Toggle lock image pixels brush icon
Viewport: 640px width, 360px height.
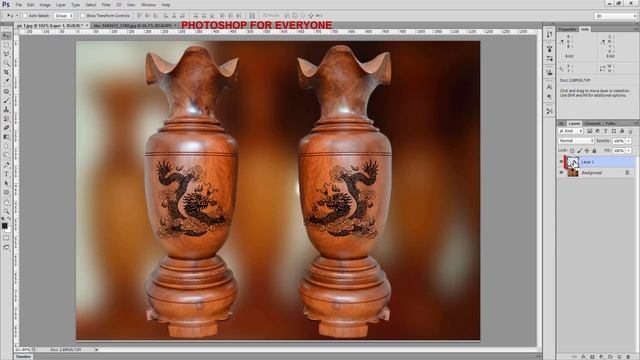pos(579,151)
